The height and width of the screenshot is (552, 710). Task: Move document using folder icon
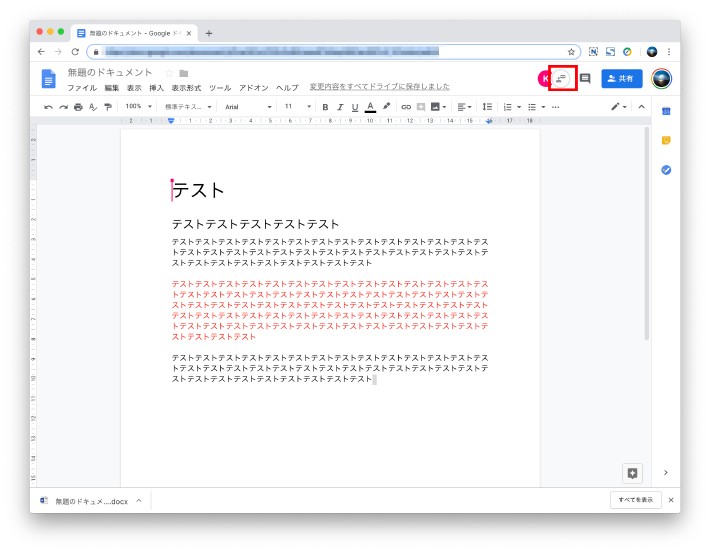pyautogui.click(x=183, y=73)
